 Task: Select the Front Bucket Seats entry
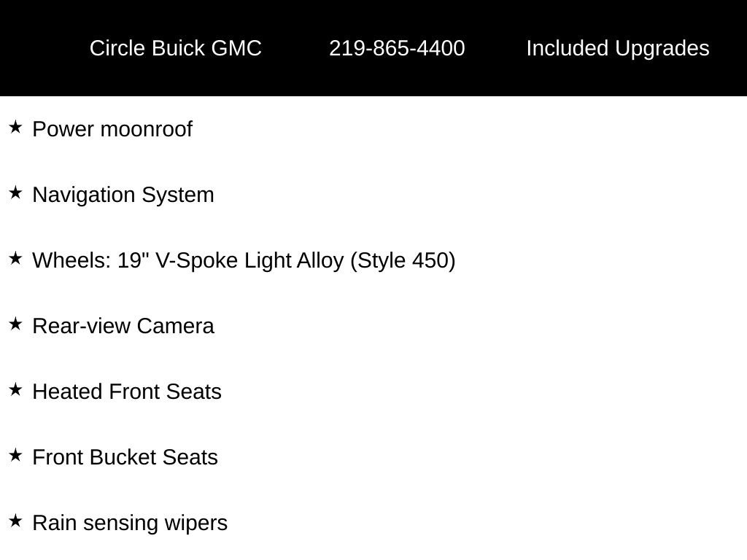point(125,457)
